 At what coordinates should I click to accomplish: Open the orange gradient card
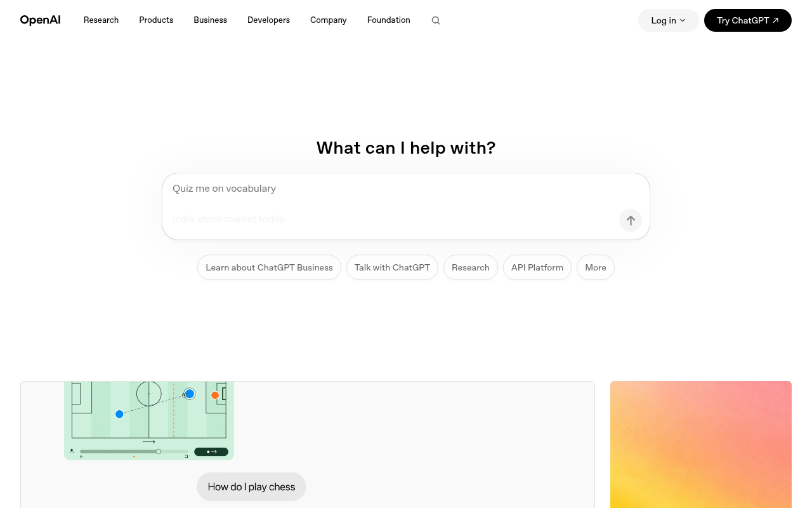701,444
